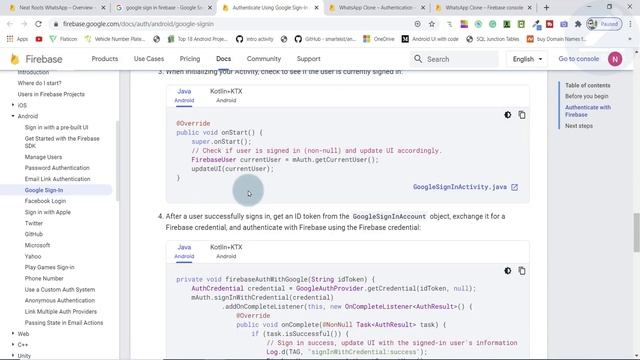
Task: Select Kotlin+KTX tab in onStart sample
Action: click(226, 96)
